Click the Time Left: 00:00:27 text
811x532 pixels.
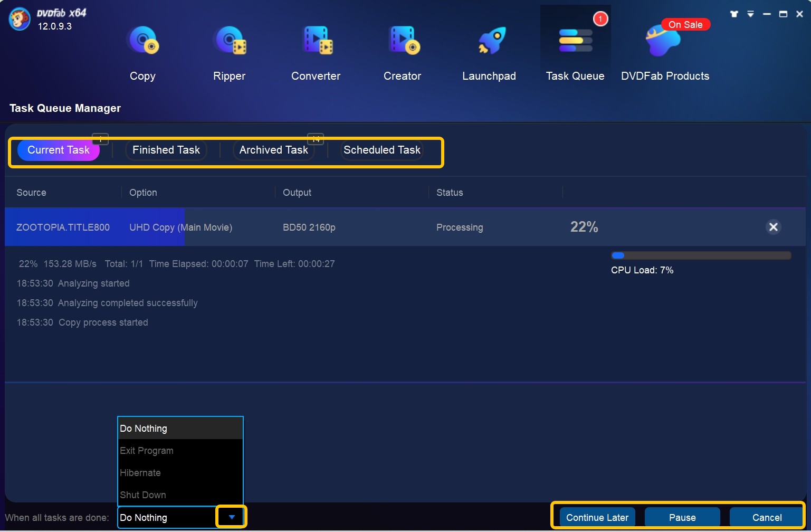(294, 264)
